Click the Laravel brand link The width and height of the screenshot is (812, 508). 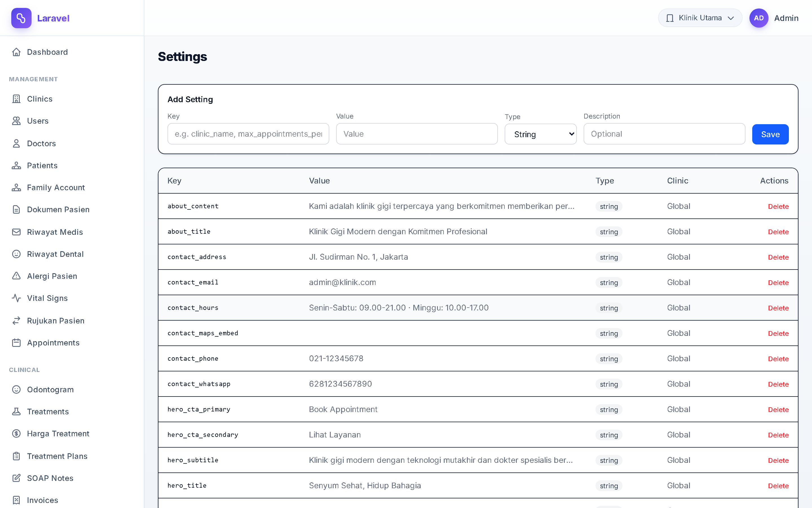[x=53, y=18]
